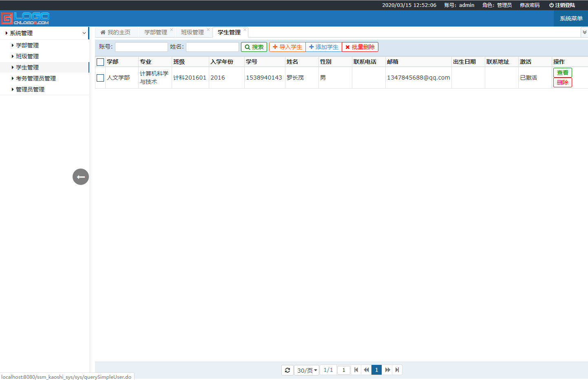The width and height of the screenshot is (588, 380).
Task: Open 修改密码 in the top bar
Action: tap(529, 5)
